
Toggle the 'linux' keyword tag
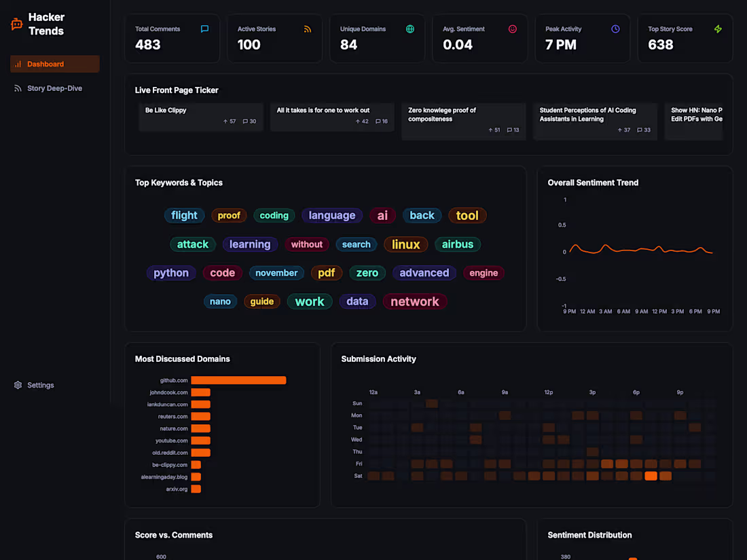pyautogui.click(x=405, y=244)
